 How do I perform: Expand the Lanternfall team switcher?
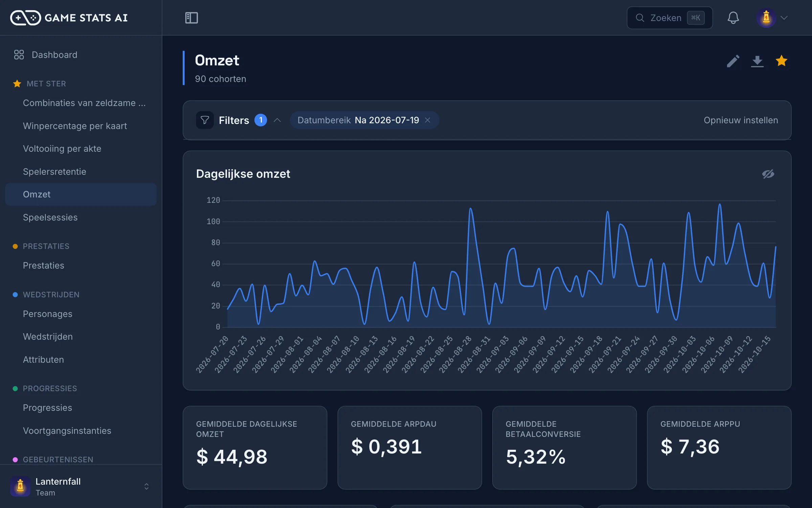[146, 486]
